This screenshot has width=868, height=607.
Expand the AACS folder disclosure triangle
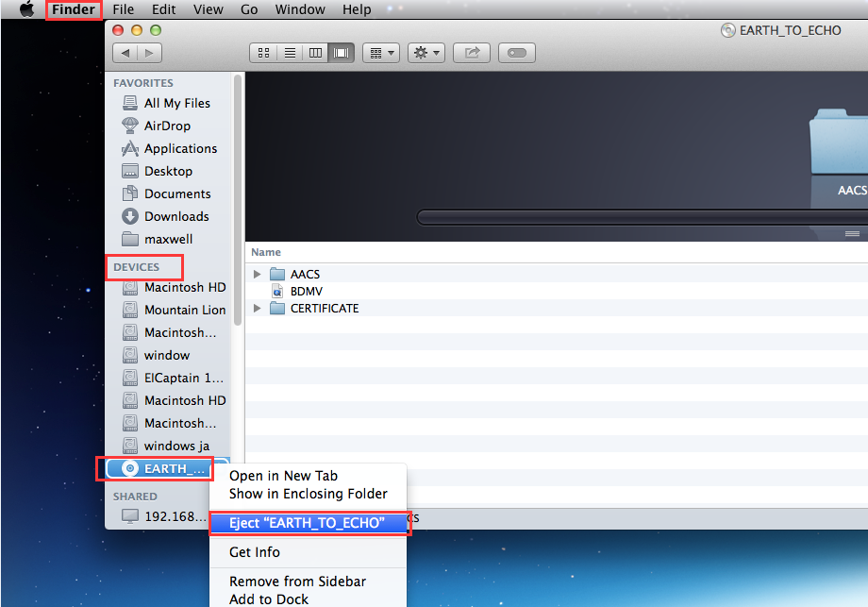pos(257,274)
